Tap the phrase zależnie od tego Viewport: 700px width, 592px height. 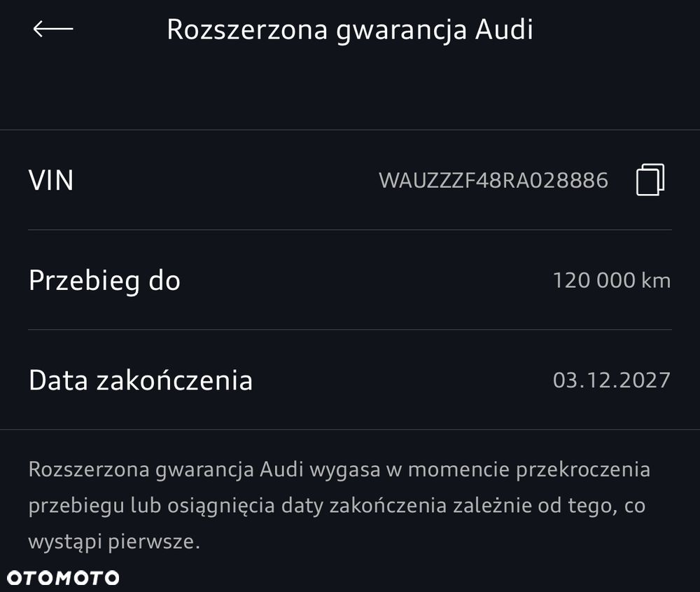tap(534, 506)
